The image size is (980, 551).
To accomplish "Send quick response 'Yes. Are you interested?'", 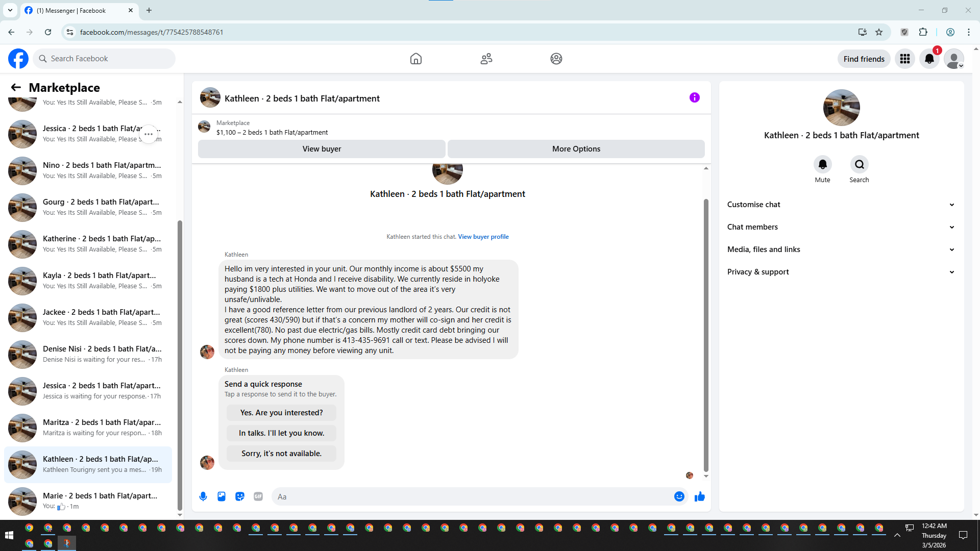I will click(x=282, y=413).
